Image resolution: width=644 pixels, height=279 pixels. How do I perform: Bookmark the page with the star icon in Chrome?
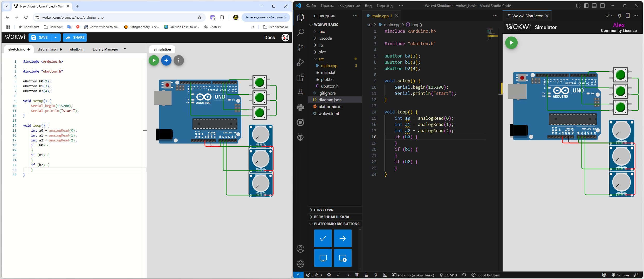point(200,17)
